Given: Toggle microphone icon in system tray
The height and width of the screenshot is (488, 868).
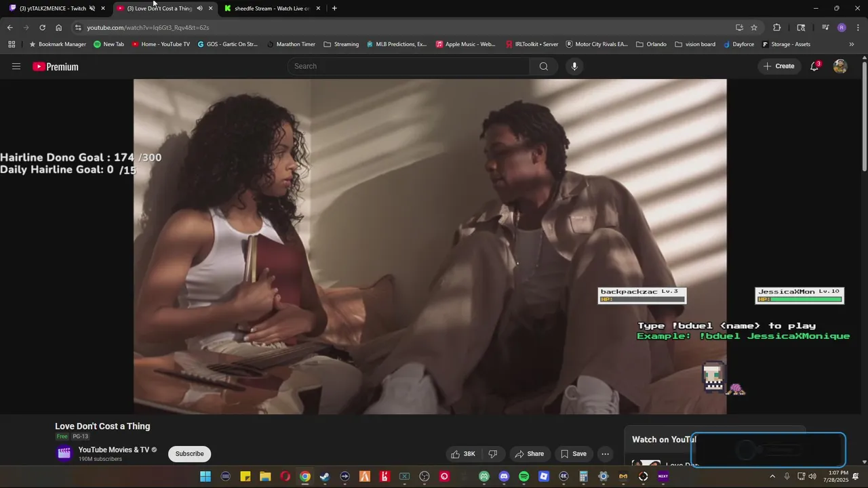Looking at the screenshot, I should [x=787, y=476].
